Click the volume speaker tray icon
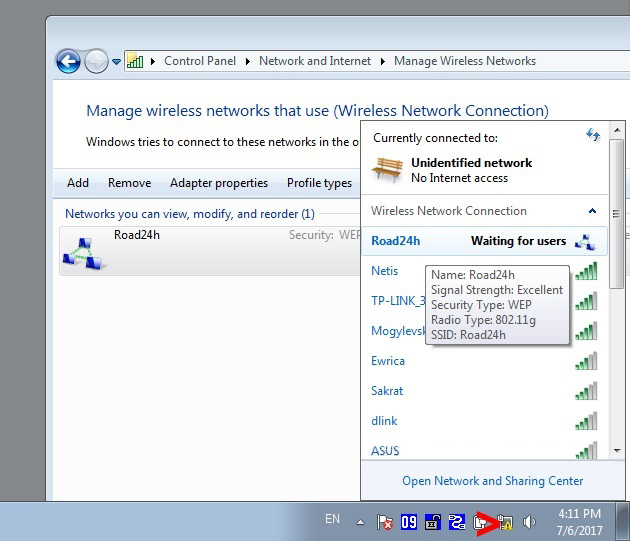 (x=529, y=522)
